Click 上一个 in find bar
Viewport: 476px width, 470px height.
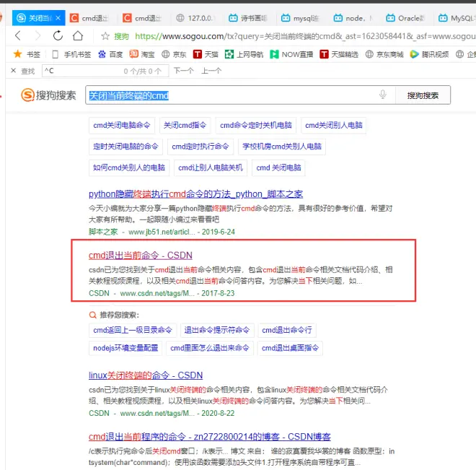click(211, 71)
